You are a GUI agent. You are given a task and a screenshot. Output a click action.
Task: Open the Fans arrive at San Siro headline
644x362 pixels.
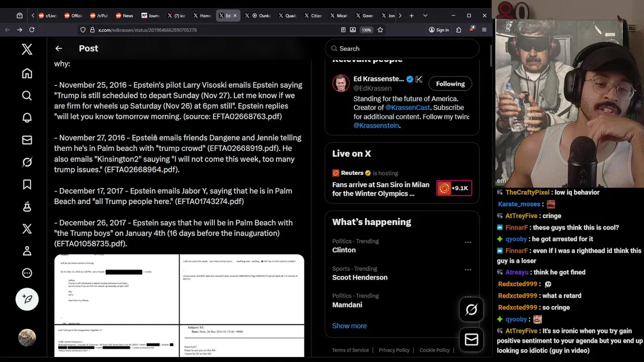pyautogui.click(x=381, y=189)
